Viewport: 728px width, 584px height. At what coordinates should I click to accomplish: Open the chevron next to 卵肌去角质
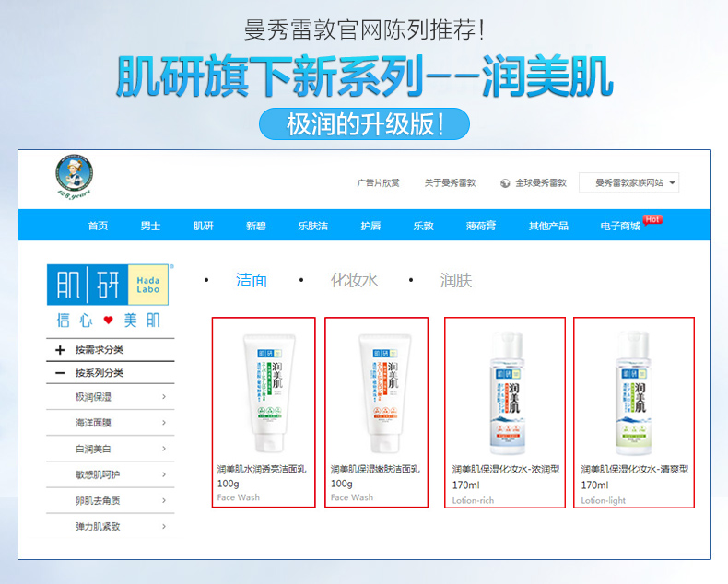164,500
